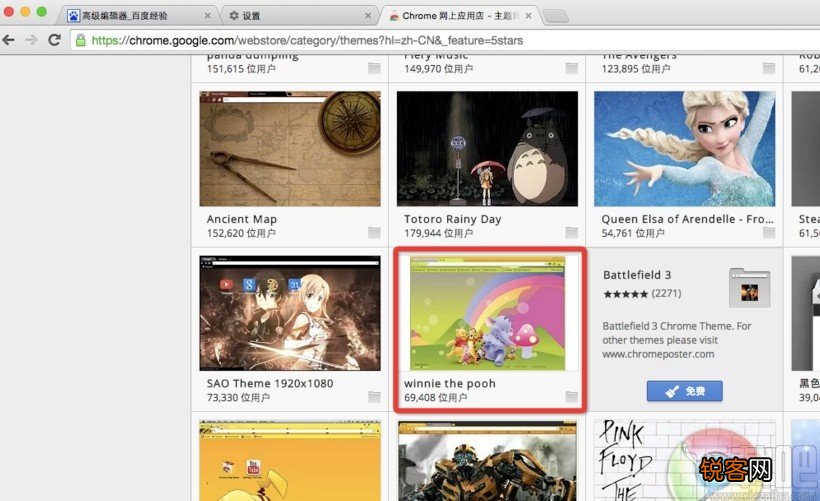This screenshot has height=501, width=820.
Task: Click the (2271) review count
Action: tap(666, 293)
